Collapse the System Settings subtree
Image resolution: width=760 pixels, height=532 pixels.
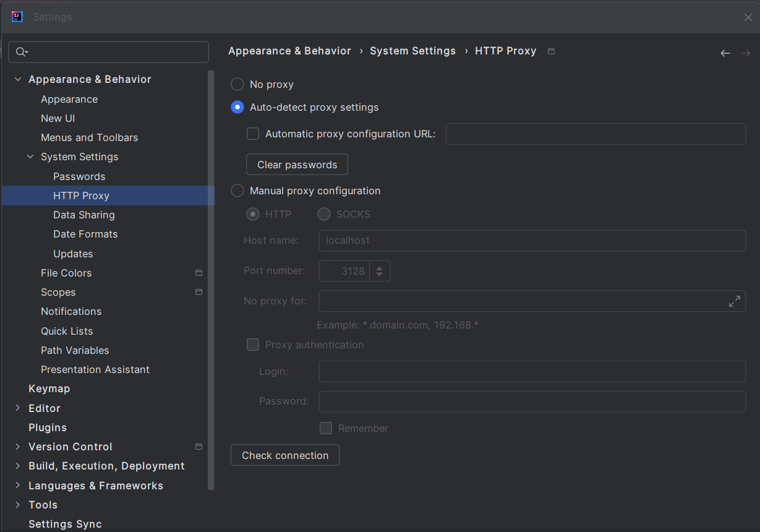pyautogui.click(x=30, y=157)
